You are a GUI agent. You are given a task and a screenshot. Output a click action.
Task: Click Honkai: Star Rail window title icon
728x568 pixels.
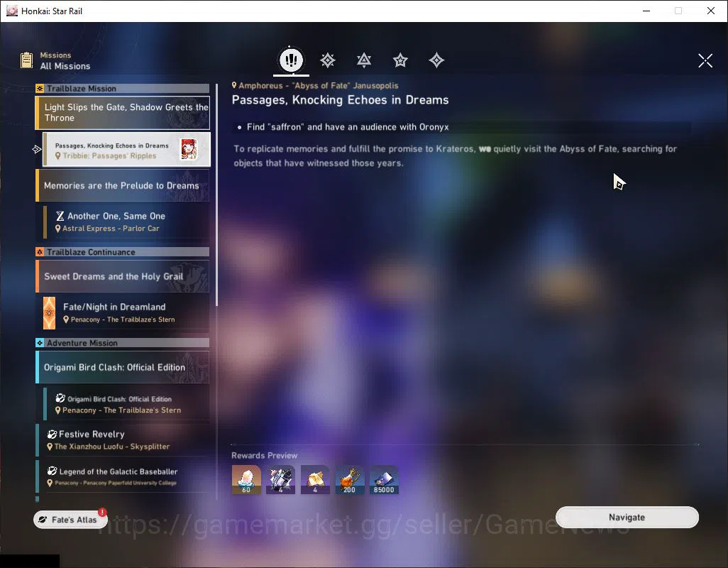pos(12,11)
